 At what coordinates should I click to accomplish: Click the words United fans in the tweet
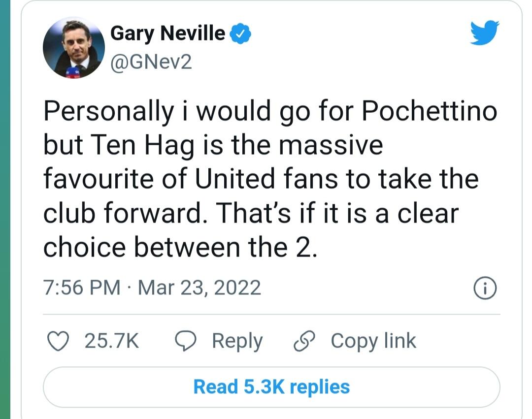267,179
